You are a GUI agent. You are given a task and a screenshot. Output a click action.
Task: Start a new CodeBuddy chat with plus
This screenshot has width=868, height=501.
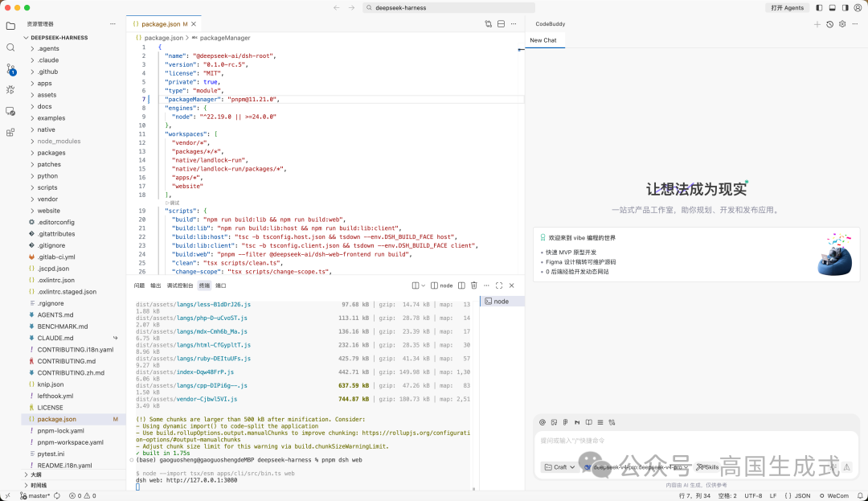[x=817, y=24]
